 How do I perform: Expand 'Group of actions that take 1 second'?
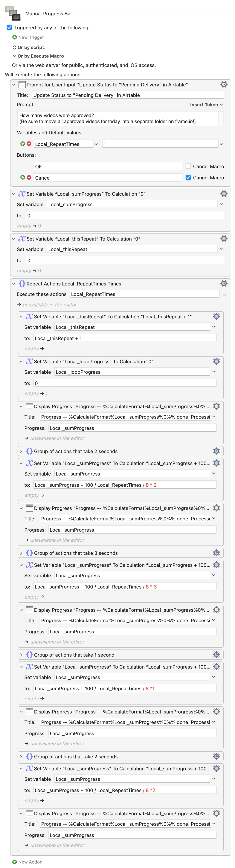pos(21,655)
